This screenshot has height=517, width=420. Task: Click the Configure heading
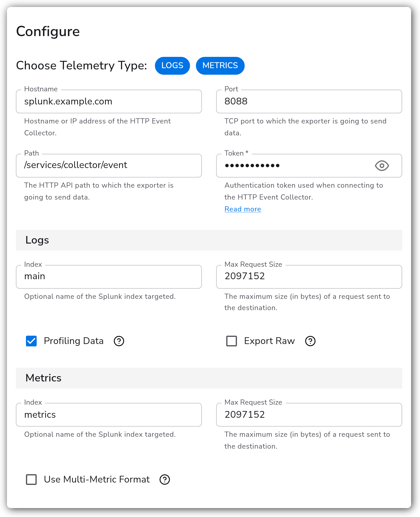coord(48,32)
